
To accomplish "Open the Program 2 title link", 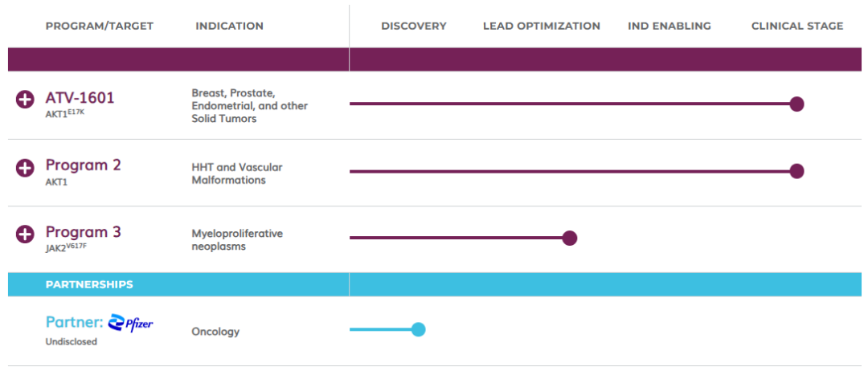I will pyautogui.click(x=83, y=165).
